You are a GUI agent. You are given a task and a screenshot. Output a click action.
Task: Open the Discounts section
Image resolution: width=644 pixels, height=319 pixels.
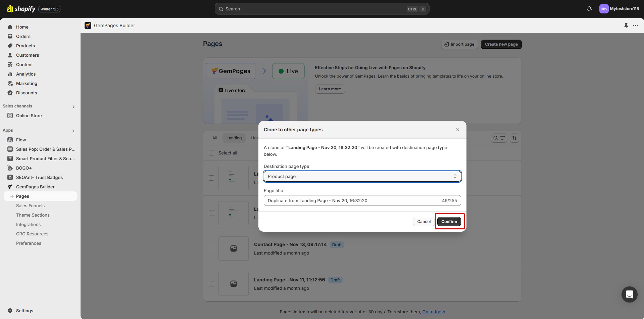[27, 93]
